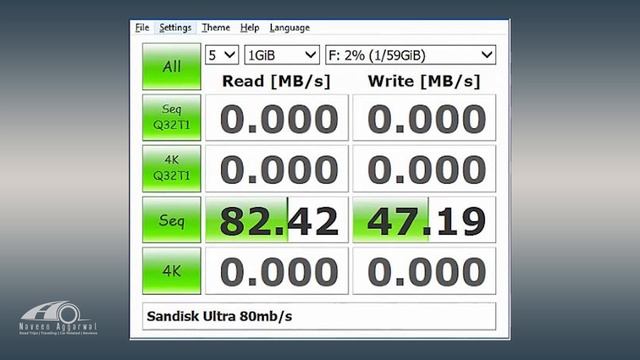Start the 4K Q32T1 test
Viewport: 640px width, 360px height.
tap(171, 168)
